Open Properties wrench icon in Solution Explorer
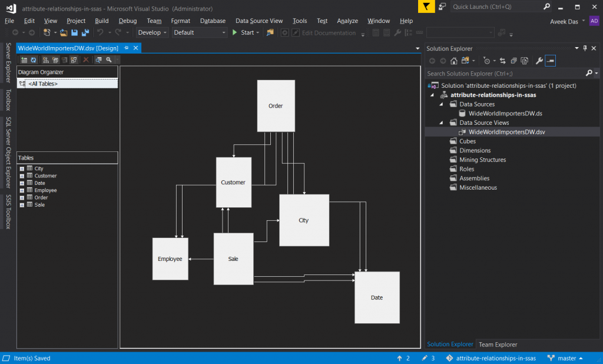The image size is (603, 364). click(x=539, y=61)
